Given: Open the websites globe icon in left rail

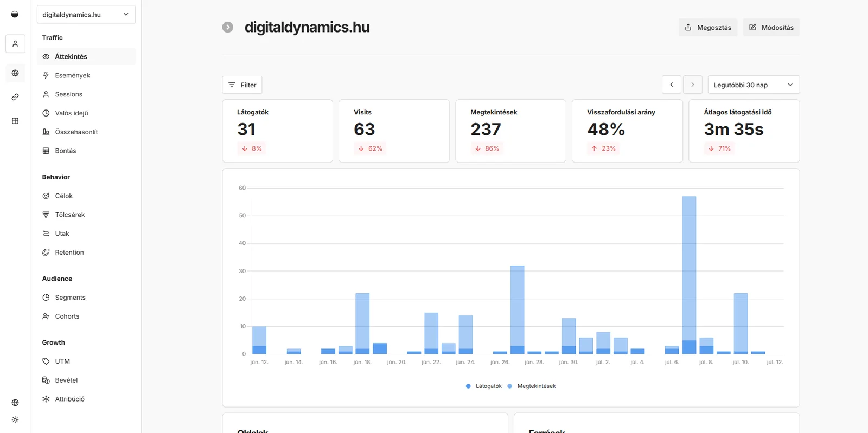Looking at the screenshot, I should pyautogui.click(x=15, y=73).
